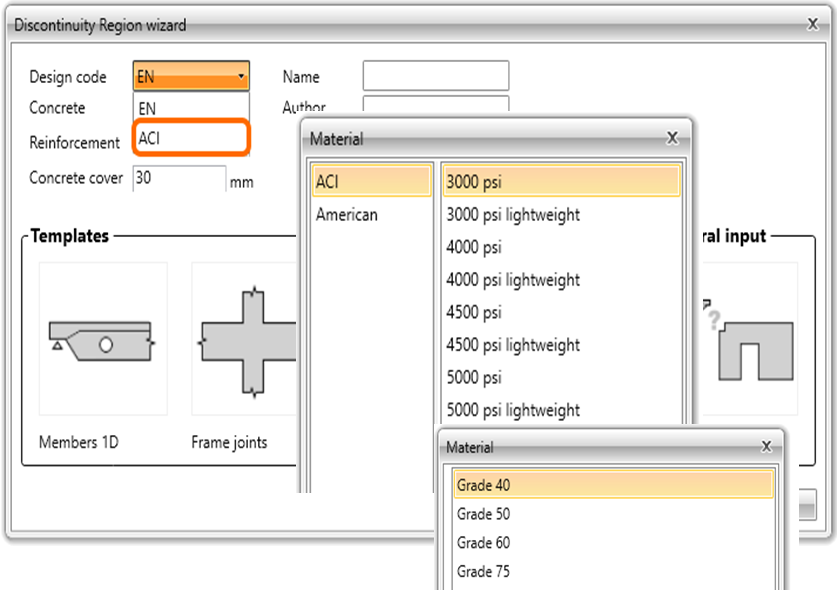The height and width of the screenshot is (590, 837).
Task: Select EN option in dropdown list
Action: click(x=190, y=108)
